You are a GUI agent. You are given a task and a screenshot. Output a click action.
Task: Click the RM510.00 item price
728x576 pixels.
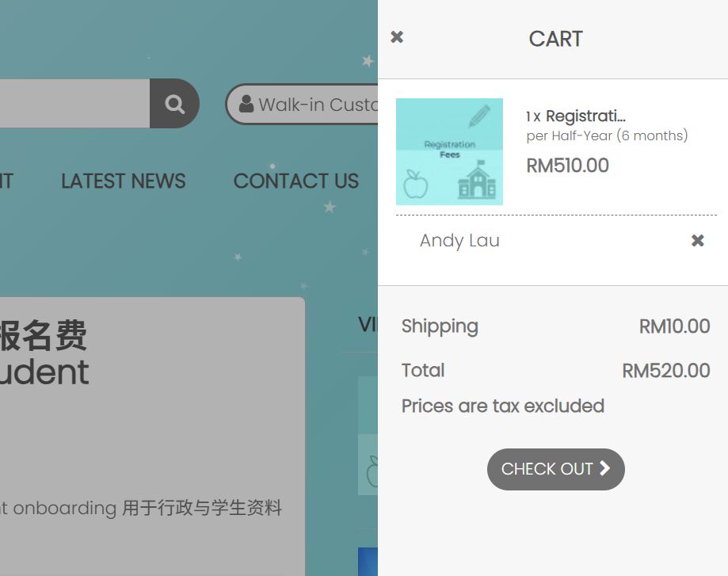pyautogui.click(x=567, y=166)
